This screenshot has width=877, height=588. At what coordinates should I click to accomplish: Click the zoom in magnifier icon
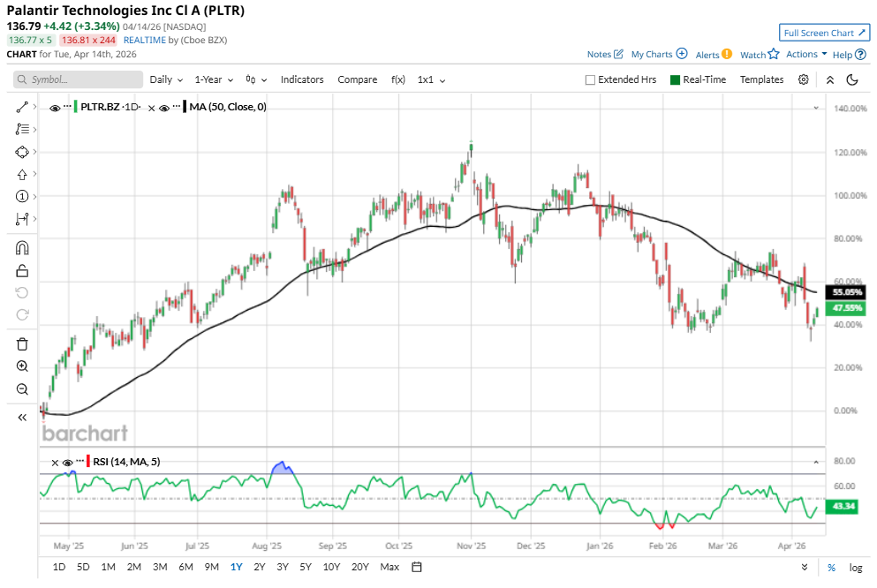click(22, 366)
